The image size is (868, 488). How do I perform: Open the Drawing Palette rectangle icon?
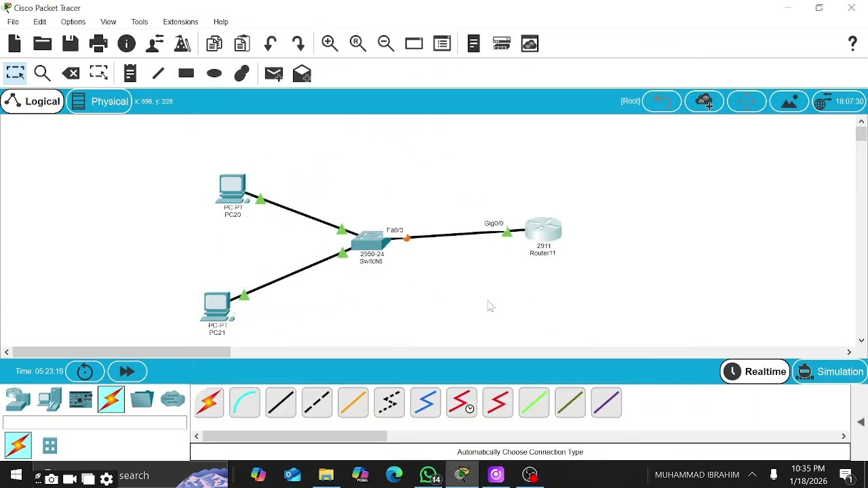coord(414,44)
